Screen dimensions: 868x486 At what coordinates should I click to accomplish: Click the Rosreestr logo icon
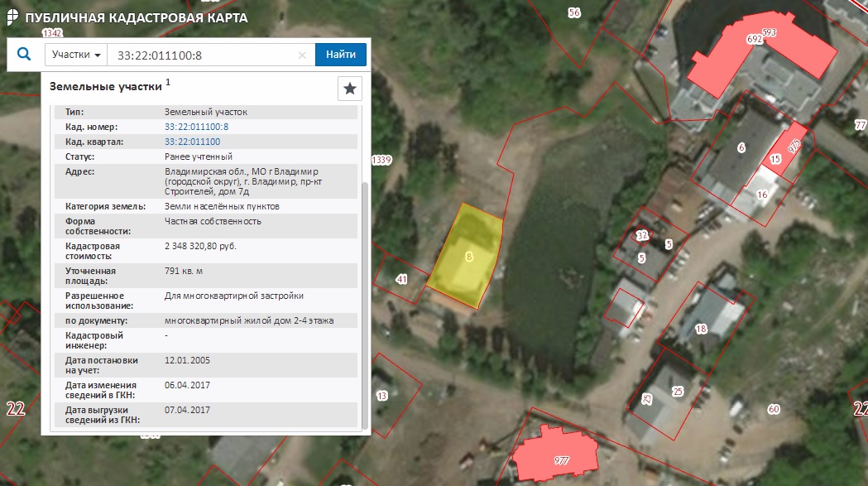(x=12, y=17)
